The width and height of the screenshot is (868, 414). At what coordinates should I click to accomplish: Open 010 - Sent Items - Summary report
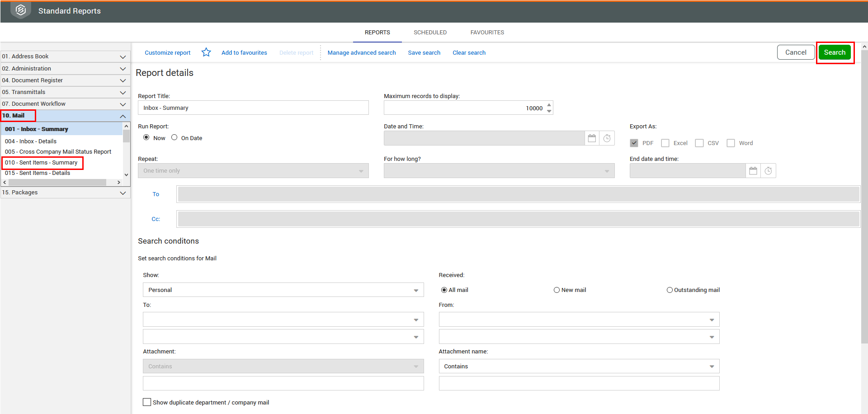tap(41, 163)
